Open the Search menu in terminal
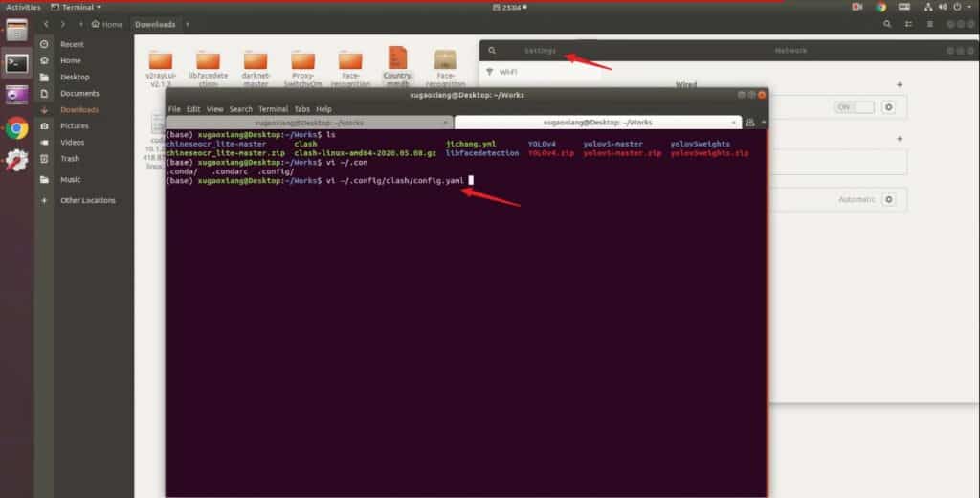This screenshot has width=980, height=498. coord(240,109)
